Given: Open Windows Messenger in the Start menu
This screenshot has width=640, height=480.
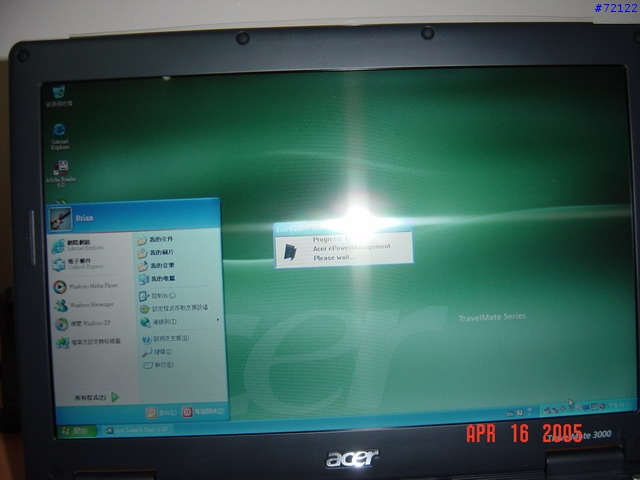Looking at the screenshot, I should coord(84,305).
